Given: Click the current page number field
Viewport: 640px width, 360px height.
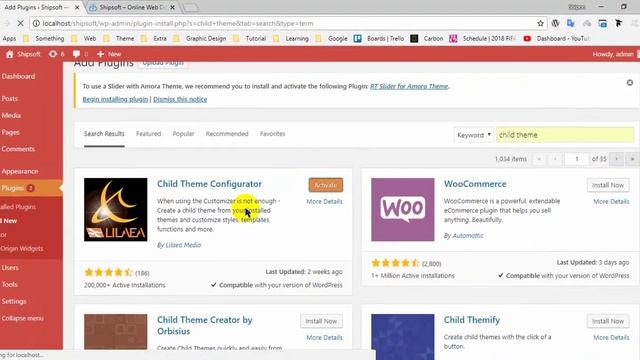Looking at the screenshot, I should click(576, 159).
